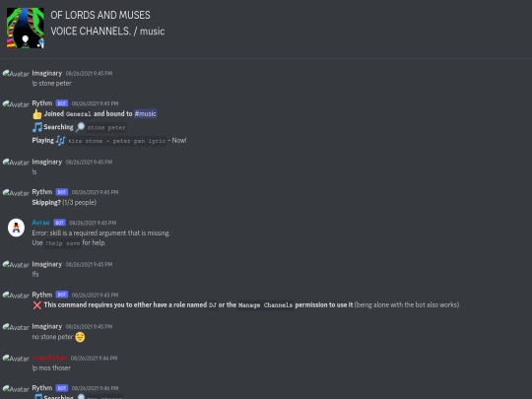This screenshot has width=532, height=399.
Task: Click Rythm's avatar next to the DJ role error
Action: 16,296
